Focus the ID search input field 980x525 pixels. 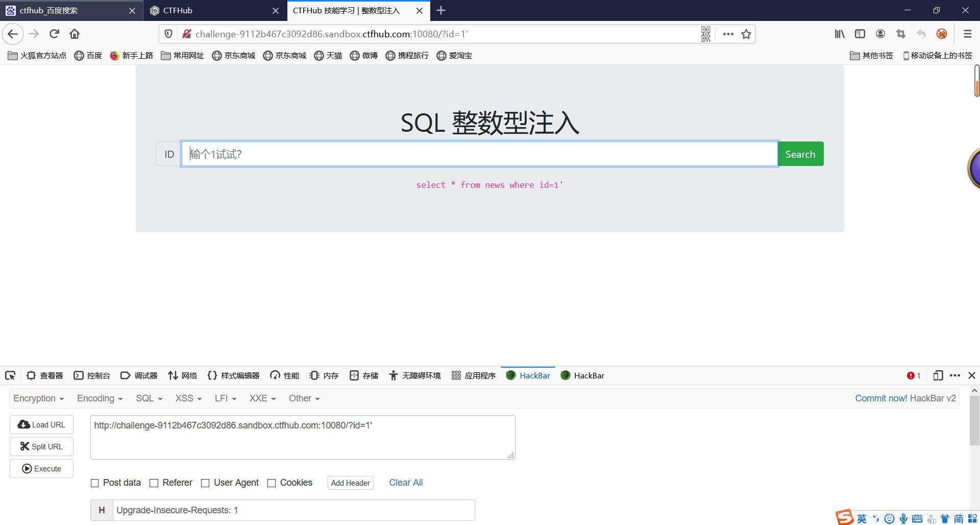(479, 154)
